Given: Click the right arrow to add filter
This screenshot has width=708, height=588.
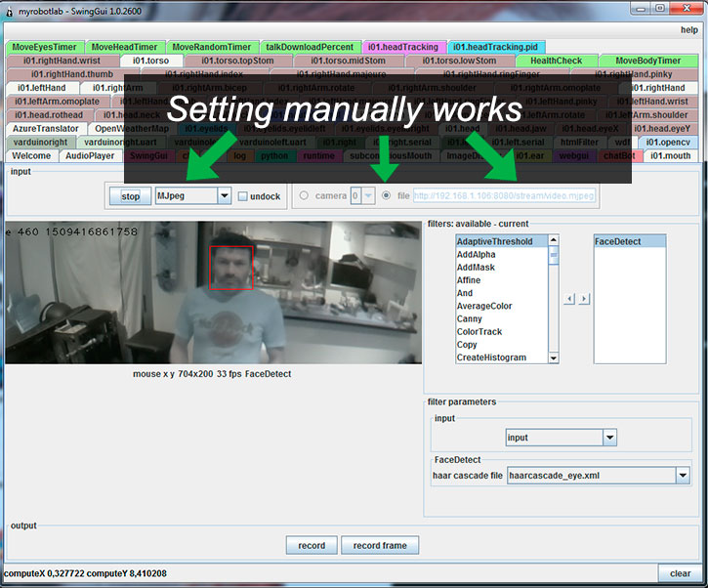Looking at the screenshot, I should [x=584, y=299].
